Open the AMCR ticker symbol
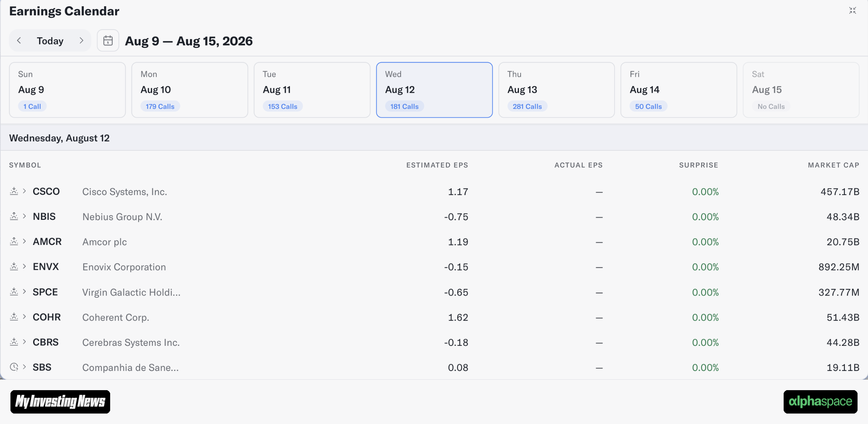868x424 pixels. pos(47,241)
